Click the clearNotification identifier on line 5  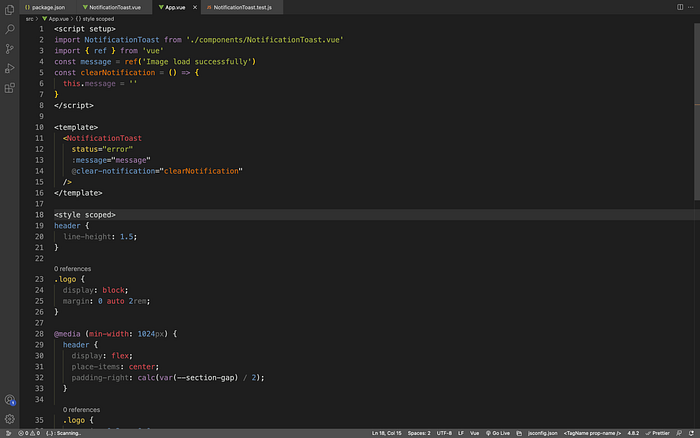[x=118, y=72]
